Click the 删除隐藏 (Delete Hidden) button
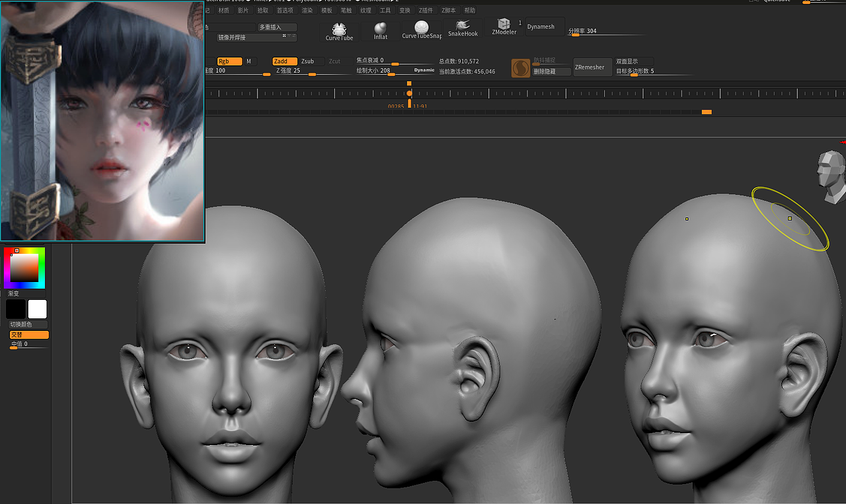846x504 pixels. pos(551,71)
